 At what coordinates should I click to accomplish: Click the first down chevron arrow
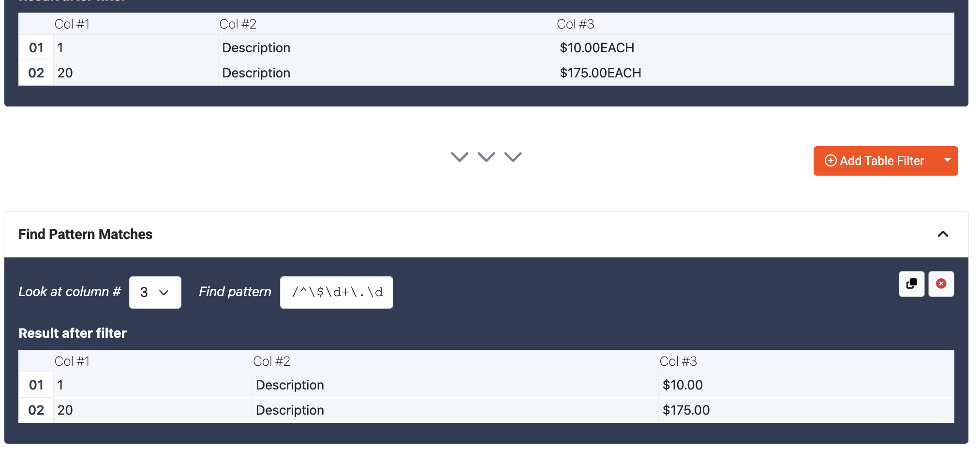(460, 157)
